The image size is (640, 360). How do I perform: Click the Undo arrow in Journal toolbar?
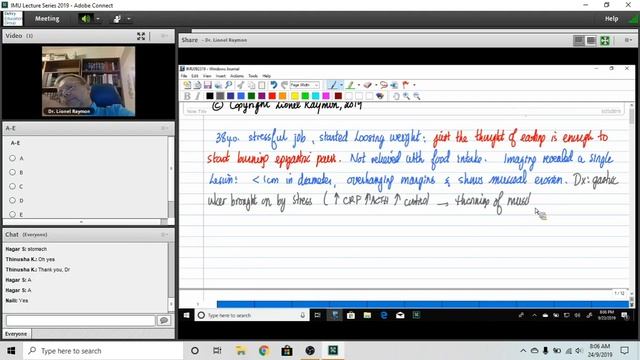[x=273, y=85]
